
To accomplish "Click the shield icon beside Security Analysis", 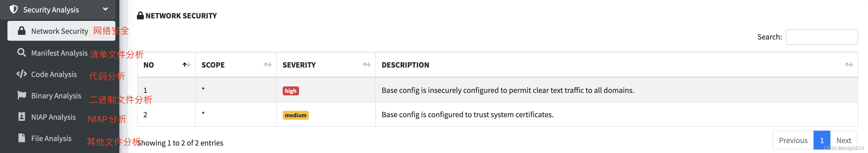I will click(x=14, y=9).
